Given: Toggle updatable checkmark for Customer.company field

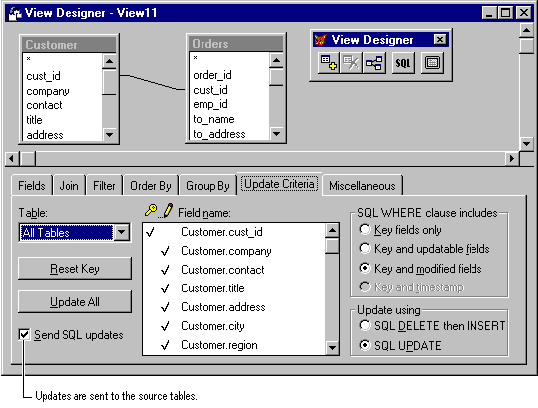Looking at the screenshot, I should (x=165, y=251).
